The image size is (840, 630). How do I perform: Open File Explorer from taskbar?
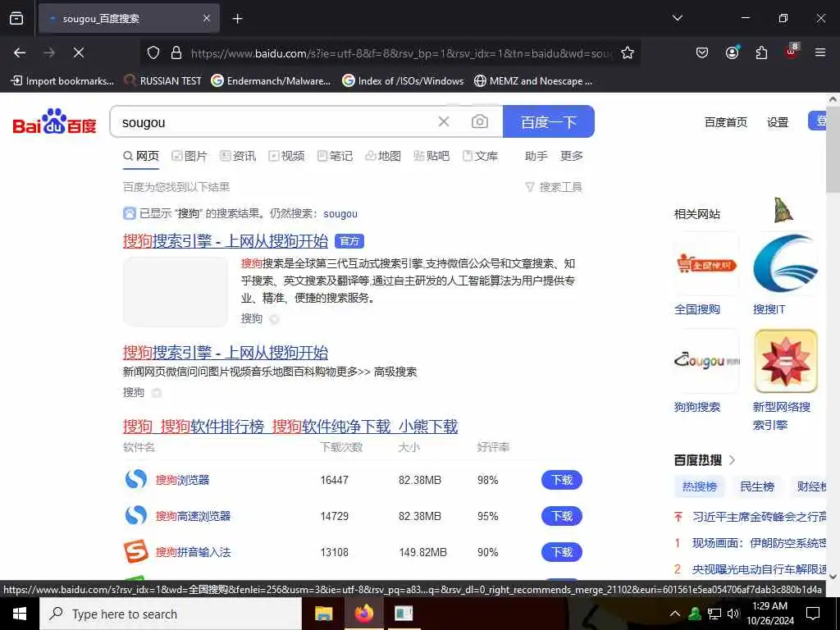[x=323, y=614]
